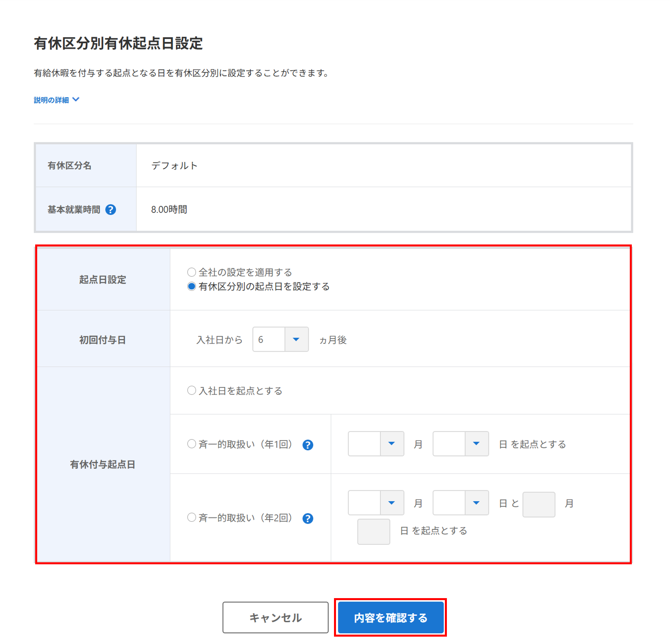Click help icon for 斉一的取扱い(年2回)
670x644 pixels.
coord(308,518)
